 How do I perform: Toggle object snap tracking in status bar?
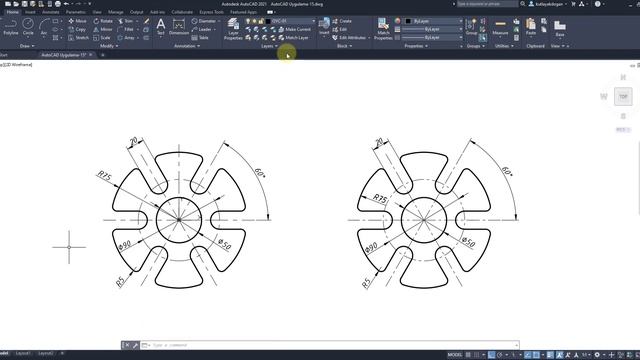tap(527, 355)
